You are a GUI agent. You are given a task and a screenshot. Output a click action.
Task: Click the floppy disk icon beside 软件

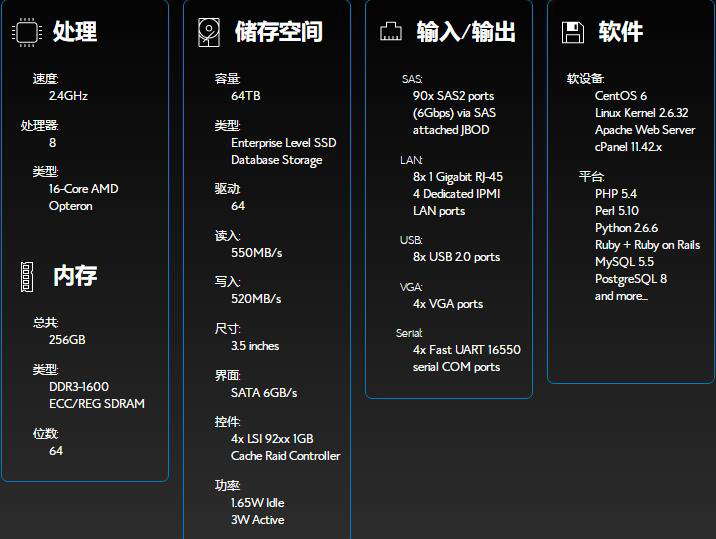(x=573, y=32)
